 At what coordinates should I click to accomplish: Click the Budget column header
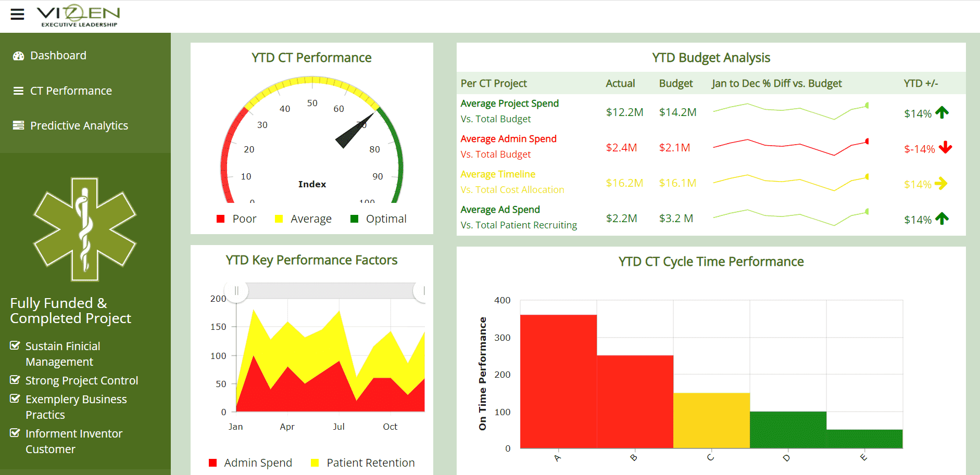coord(676,83)
